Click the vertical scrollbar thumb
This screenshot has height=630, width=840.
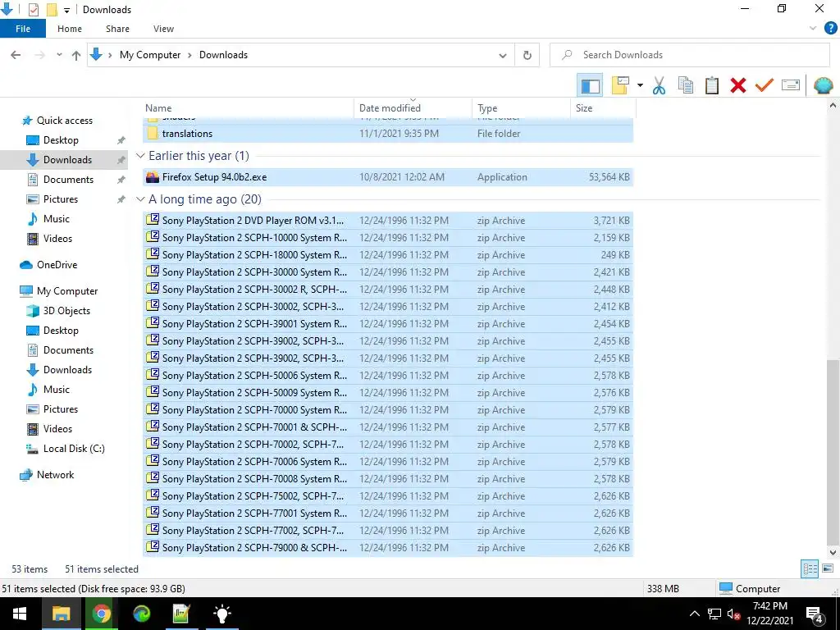tap(833, 452)
